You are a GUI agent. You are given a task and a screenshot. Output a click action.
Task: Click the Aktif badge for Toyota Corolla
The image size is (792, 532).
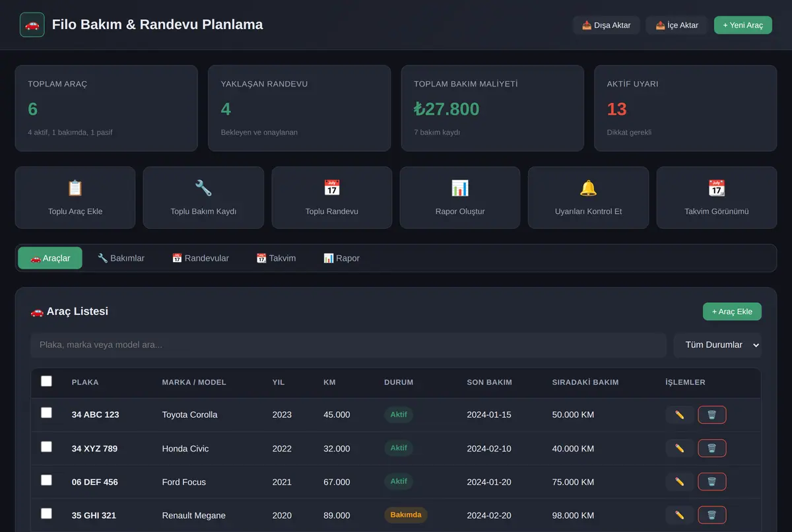click(x=399, y=415)
